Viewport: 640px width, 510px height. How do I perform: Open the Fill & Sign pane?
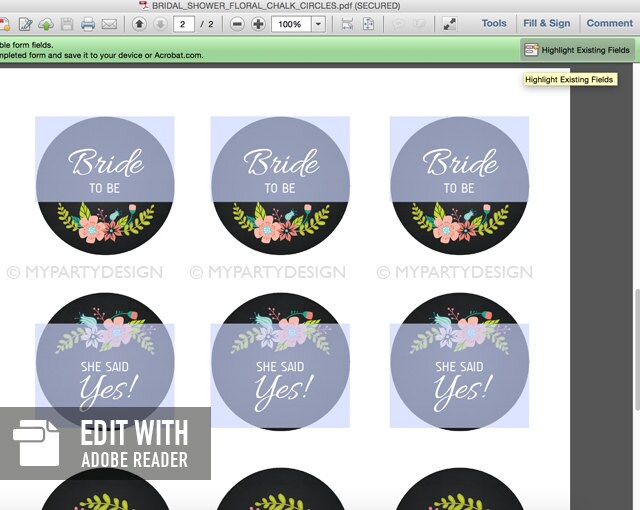(547, 23)
